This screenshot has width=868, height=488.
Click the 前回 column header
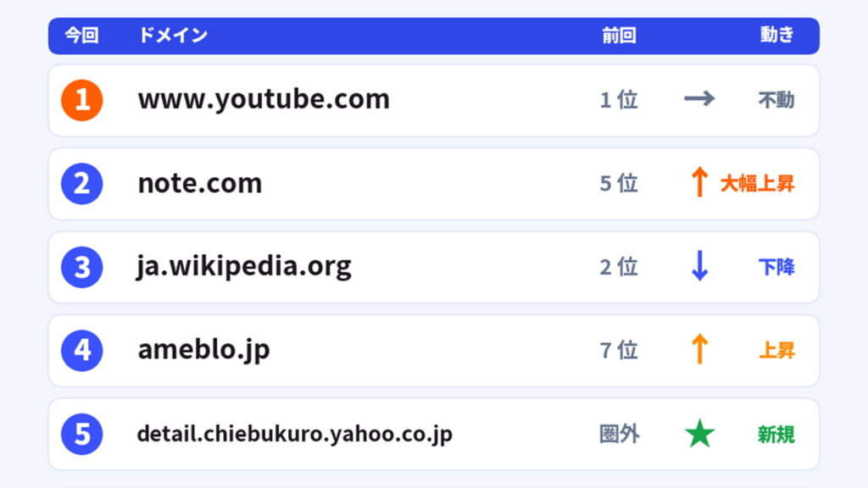(x=619, y=36)
